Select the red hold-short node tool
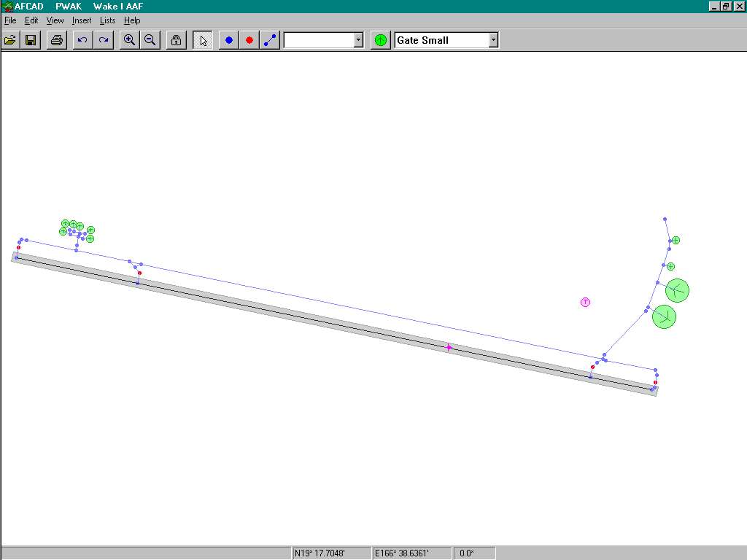Viewport: 747px width, 560px height. (249, 40)
